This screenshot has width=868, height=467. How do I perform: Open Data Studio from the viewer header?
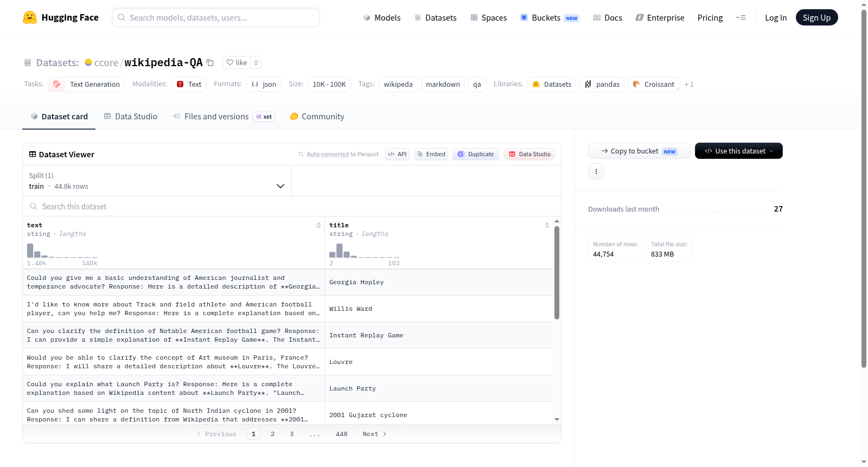coord(529,154)
